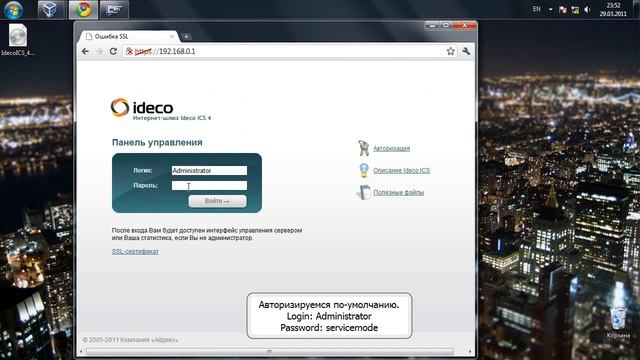Image resolution: width=640 pixels, height=360 pixels.
Task: Click the flag action center tray icon
Action: click(x=563, y=9)
